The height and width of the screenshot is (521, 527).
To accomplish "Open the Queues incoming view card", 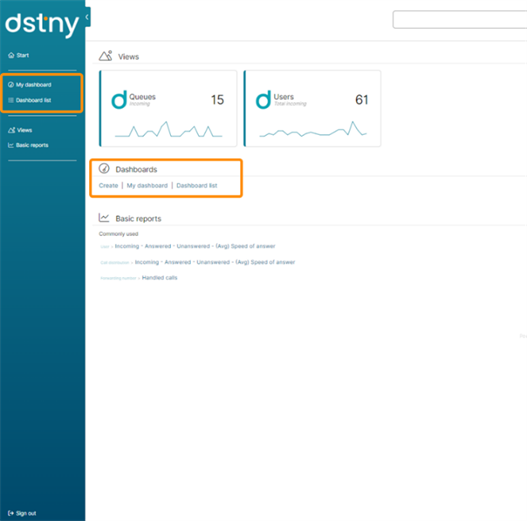I will [168, 109].
